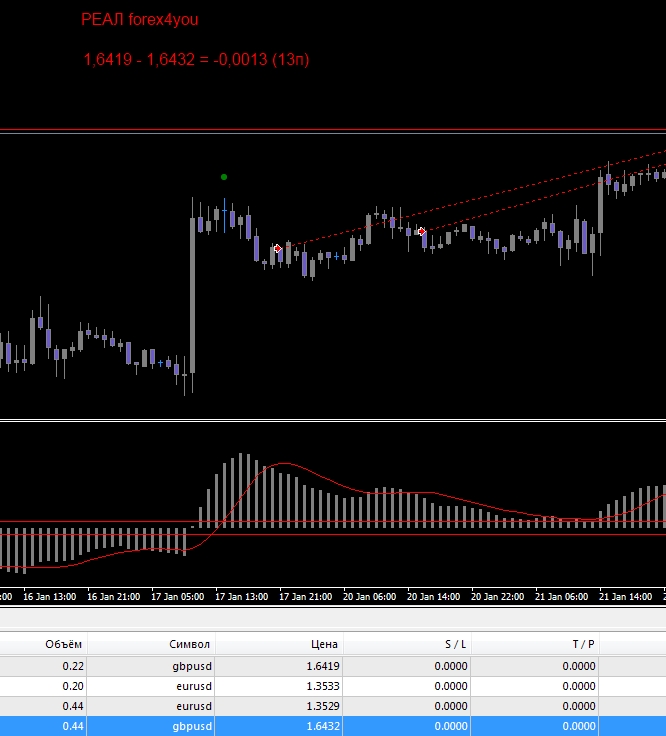This screenshot has height=736, width=666.
Task: Click the T / P column header
Action: tap(535, 644)
